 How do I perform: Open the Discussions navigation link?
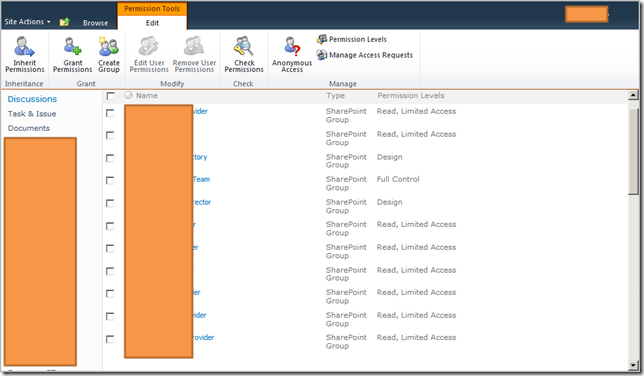(32, 99)
